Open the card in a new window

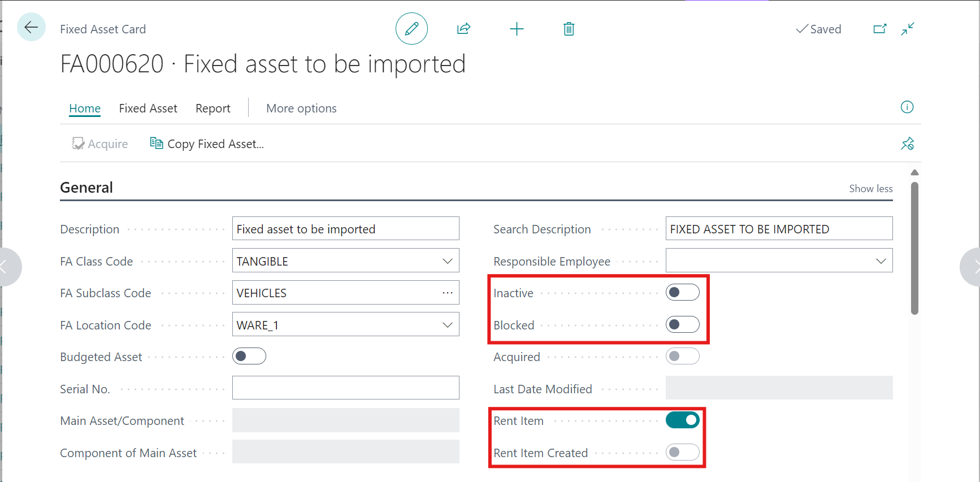tap(879, 29)
